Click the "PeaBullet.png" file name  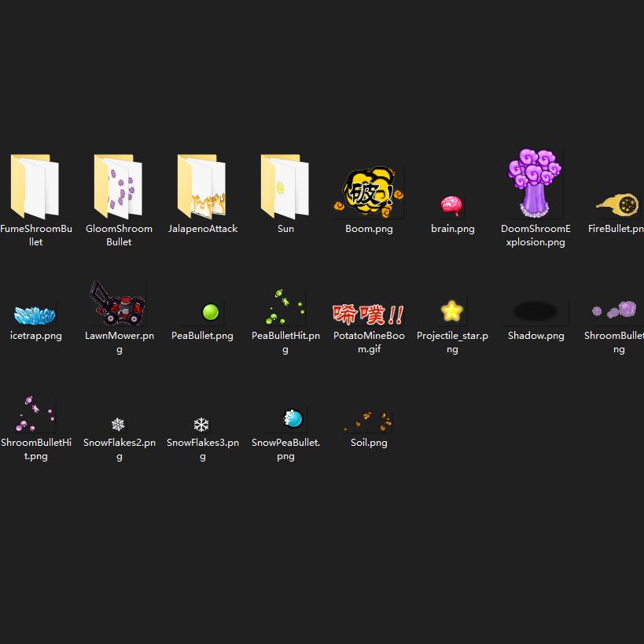point(202,336)
